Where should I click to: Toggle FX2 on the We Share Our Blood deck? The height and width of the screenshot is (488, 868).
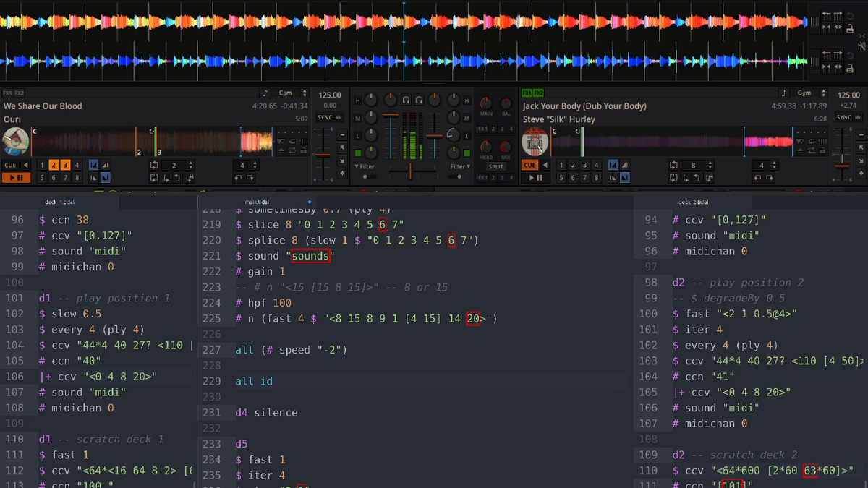(20, 93)
